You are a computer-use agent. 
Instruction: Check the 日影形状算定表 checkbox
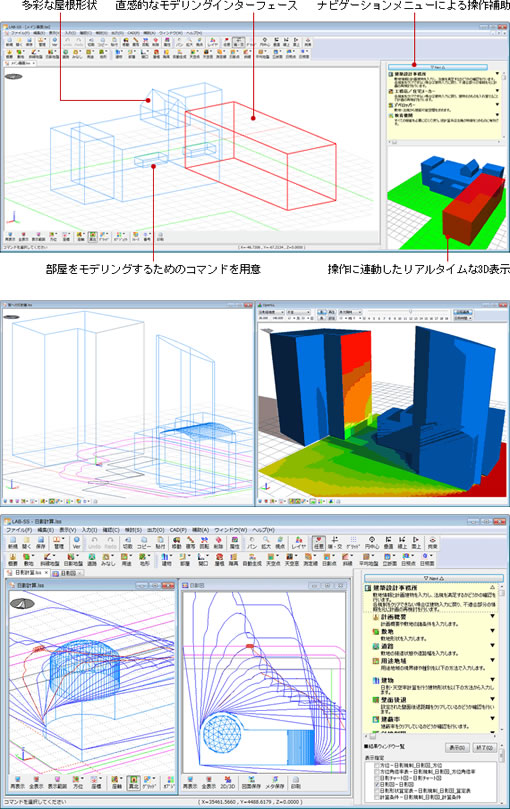(376, 790)
